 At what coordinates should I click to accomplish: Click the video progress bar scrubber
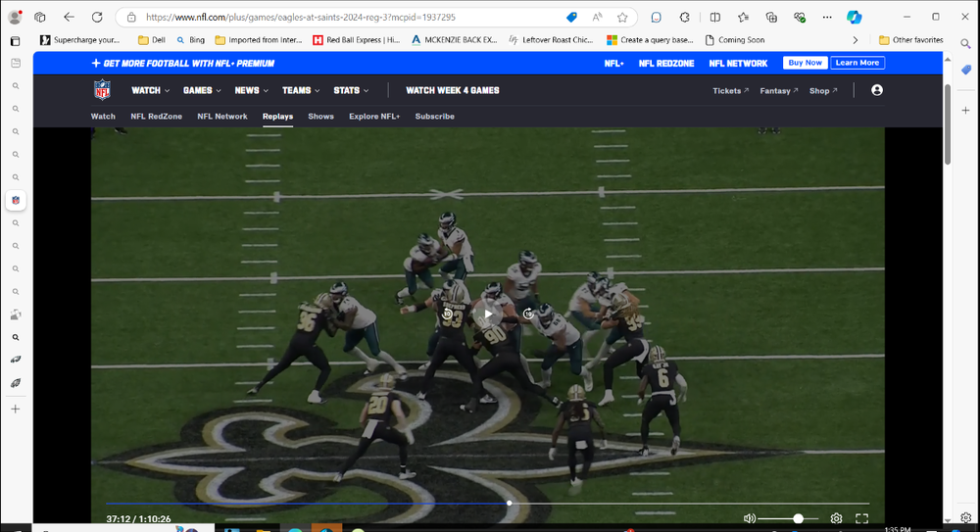coord(509,503)
